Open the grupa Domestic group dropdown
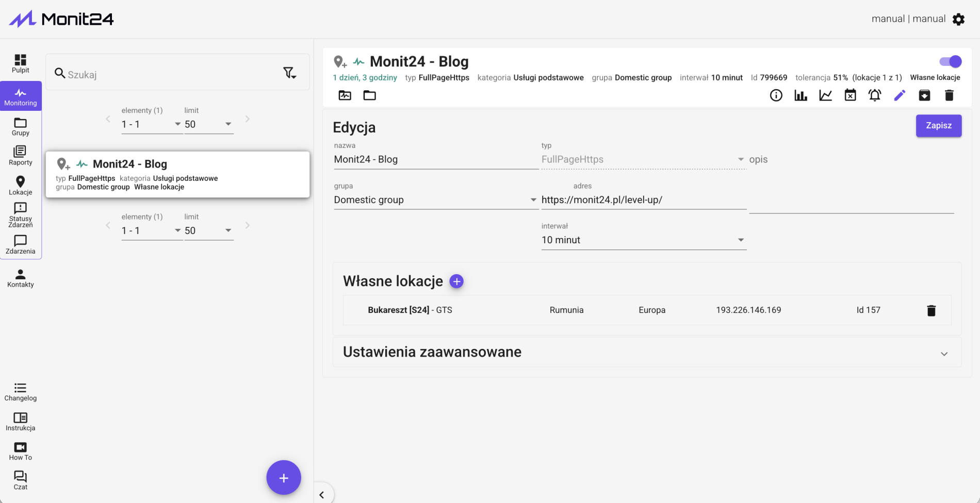The height and width of the screenshot is (503, 980). point(435,200)
